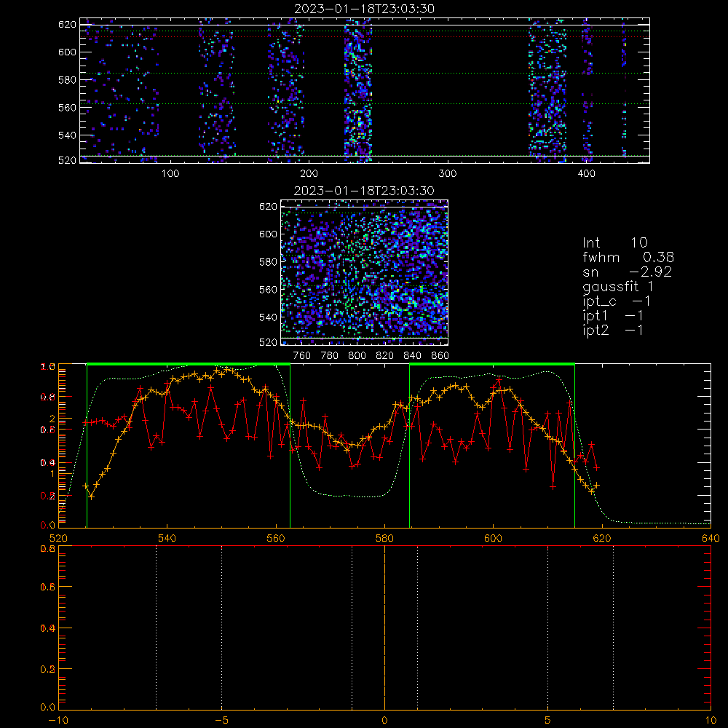
Task: Click "600" on the profile plot x-axis
Action: [x=493, y=538]
